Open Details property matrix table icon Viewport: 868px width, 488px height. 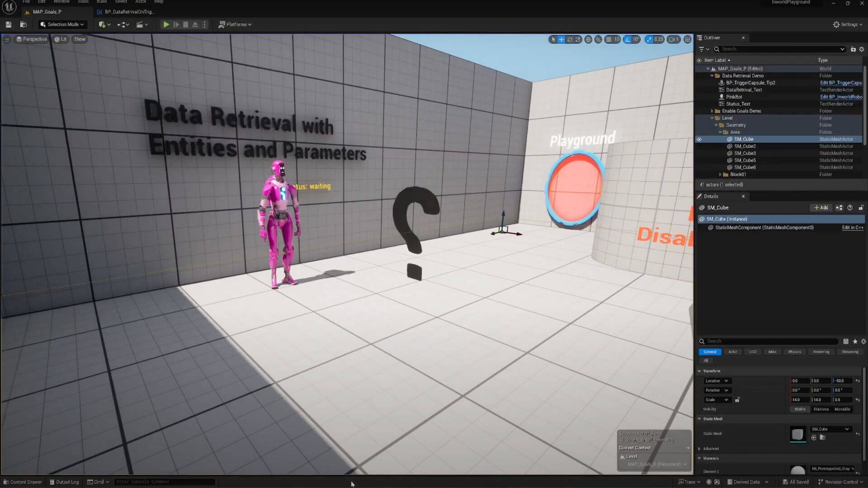coord(845,341)
